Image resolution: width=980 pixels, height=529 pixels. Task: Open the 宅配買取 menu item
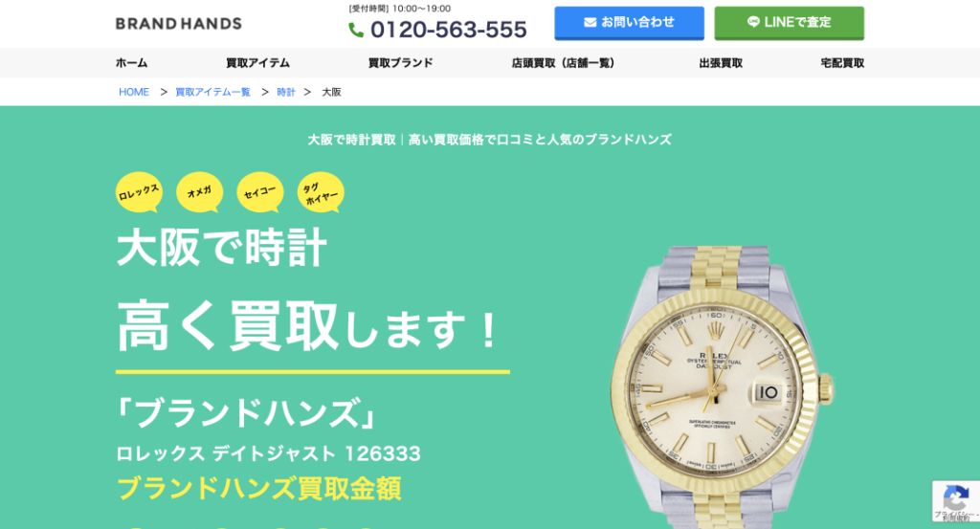click(842, 63)
